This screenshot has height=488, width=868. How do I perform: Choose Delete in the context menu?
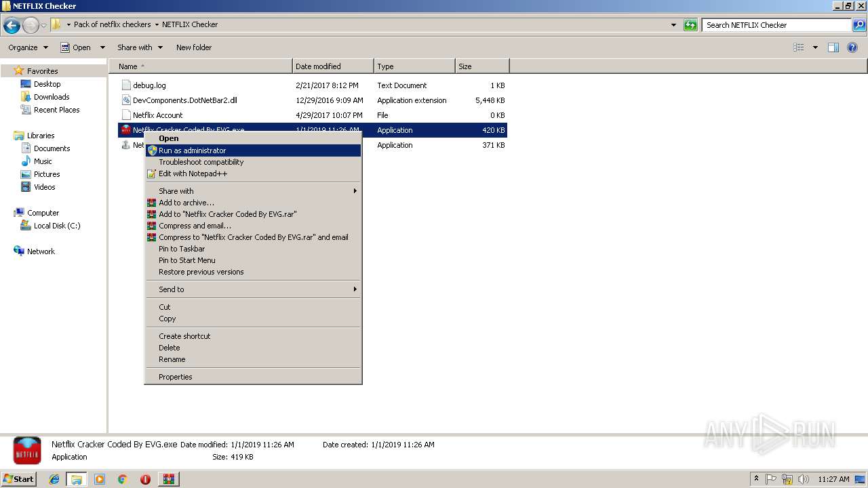(254, 348)
